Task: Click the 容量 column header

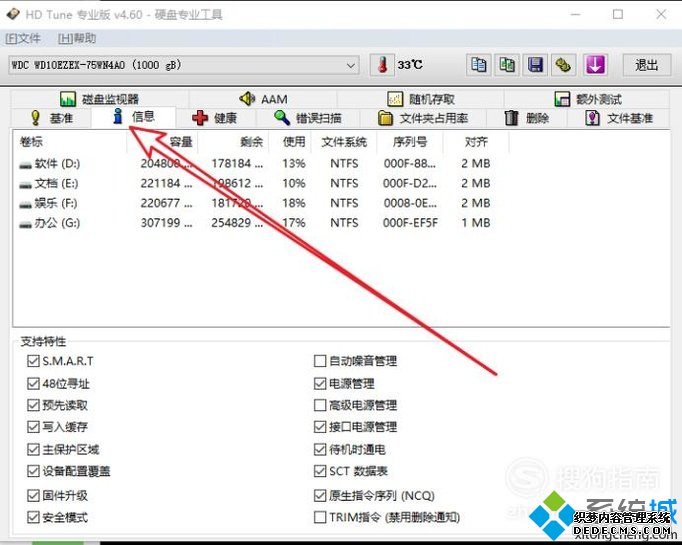Action: (162, 142)
